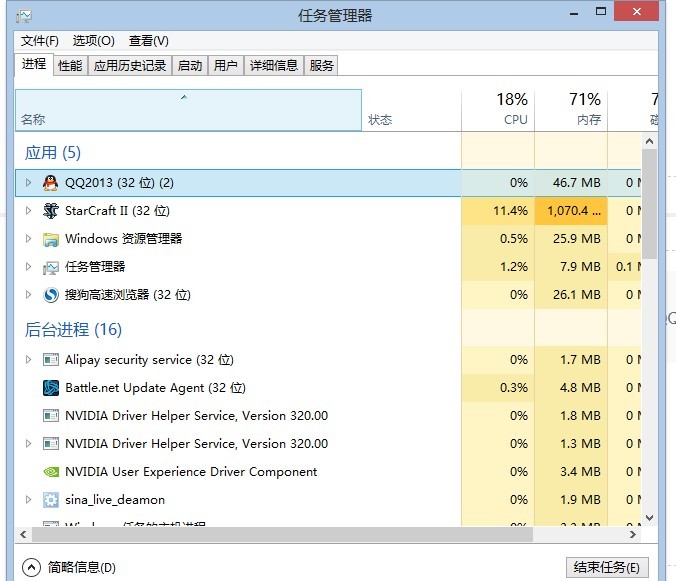Expand the 任务管理器 process entry

28,267
